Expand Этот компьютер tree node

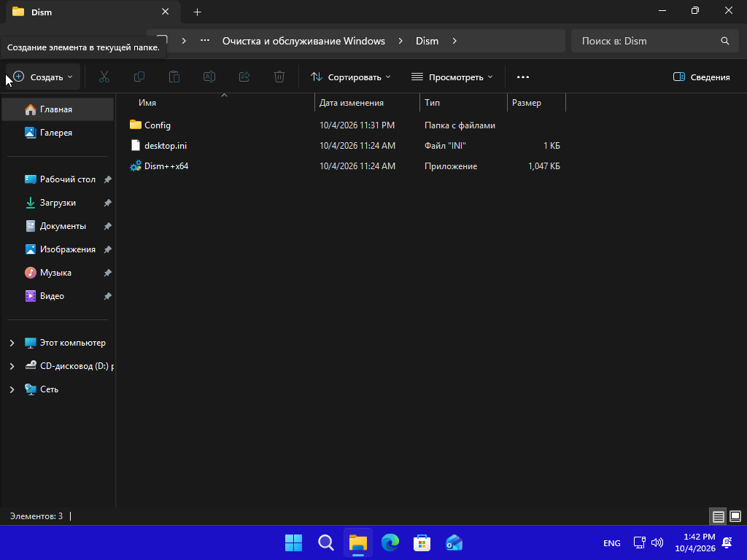point(12,343)
